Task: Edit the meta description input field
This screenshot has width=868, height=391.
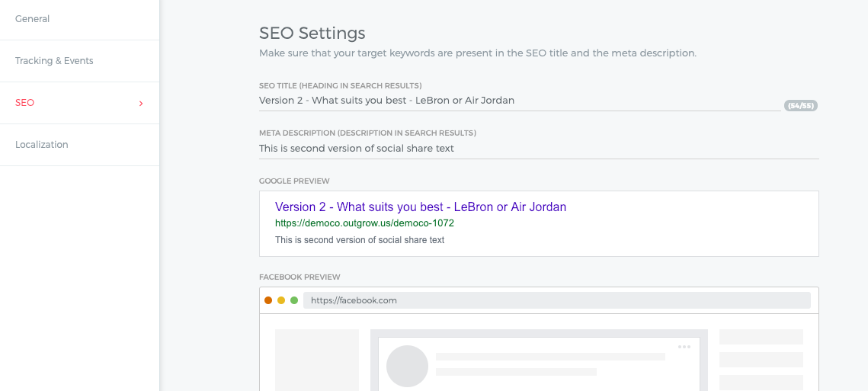Action: point(539,149)
